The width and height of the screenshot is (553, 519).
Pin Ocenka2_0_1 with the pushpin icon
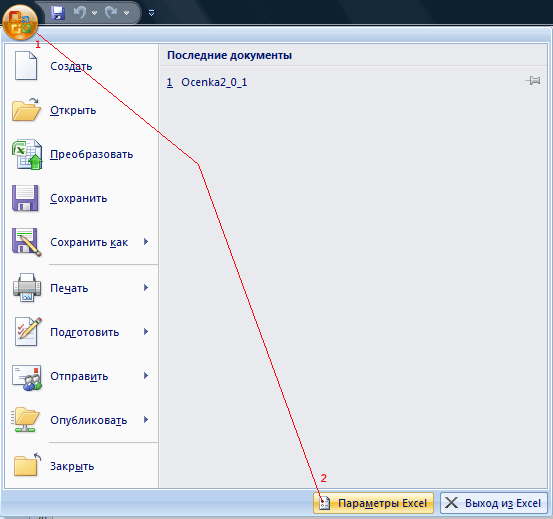(533, 81)
